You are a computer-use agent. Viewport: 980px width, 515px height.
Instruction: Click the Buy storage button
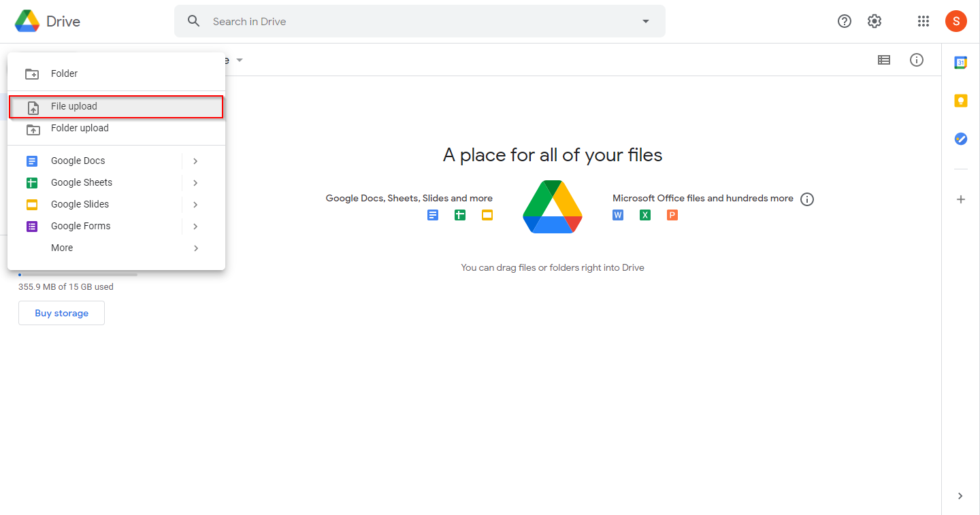pos(62,313)
